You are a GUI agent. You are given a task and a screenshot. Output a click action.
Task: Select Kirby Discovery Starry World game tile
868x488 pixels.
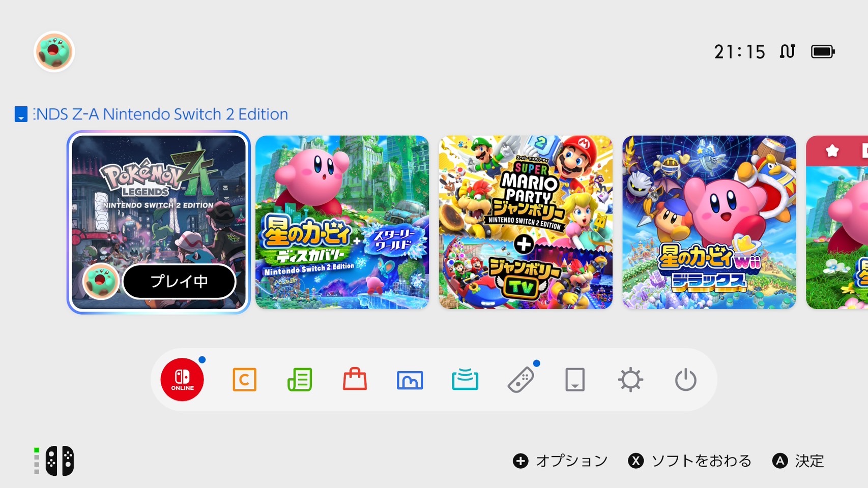pyautogui.click(x=342, y=222)
